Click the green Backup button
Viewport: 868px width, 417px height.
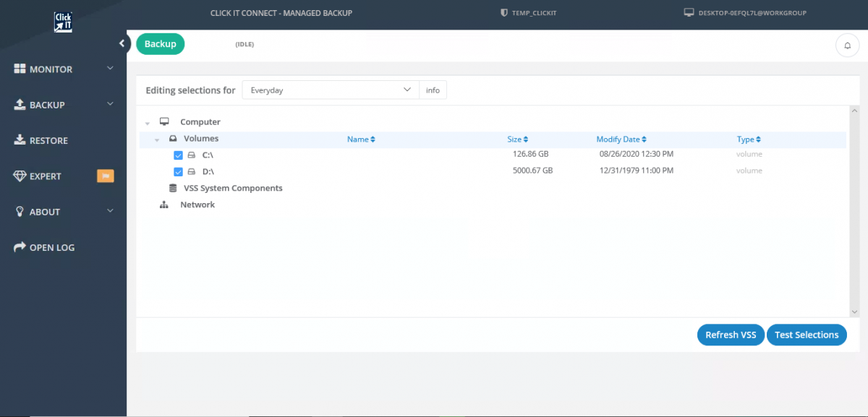161,44
